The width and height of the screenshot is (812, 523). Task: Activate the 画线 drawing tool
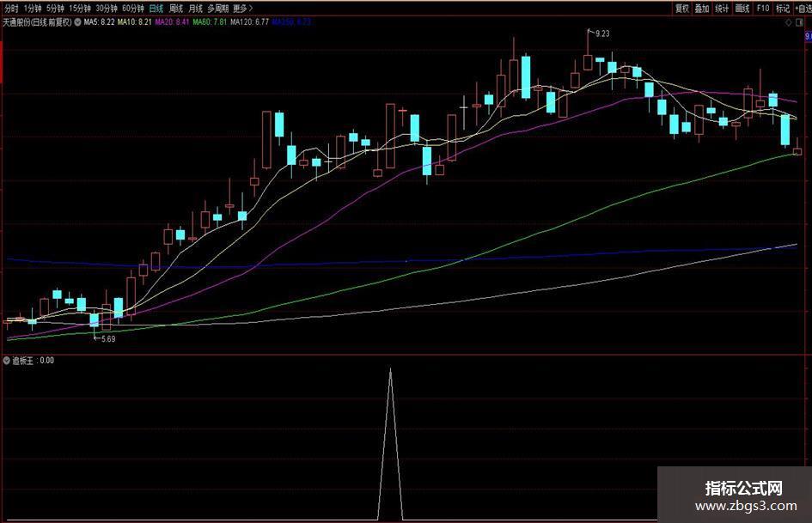click(x=742, y=9)
